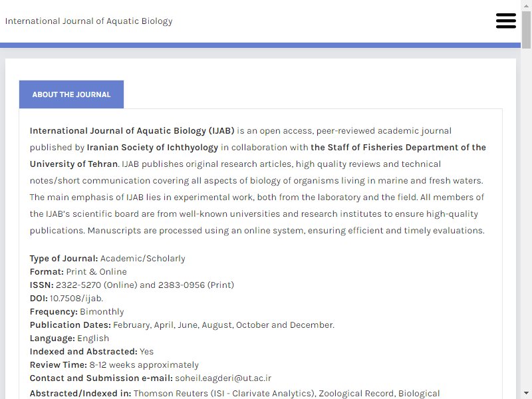
Task: Select the ABOUT THE JOURNAL tab
Action: 71,94
